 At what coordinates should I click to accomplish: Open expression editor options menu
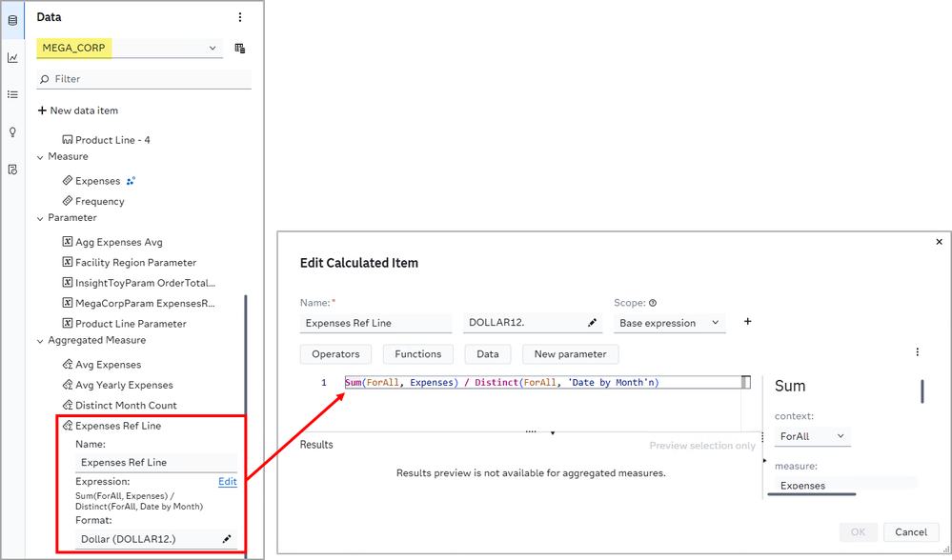coord(918,351)
